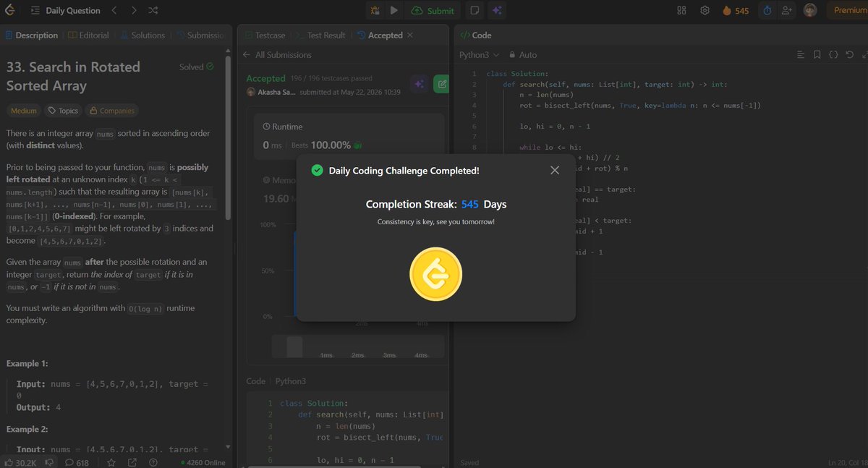The height and width of the screenshot is (468, 868).
Task: Run the code with the play icon
Action: click(x=393, y=10)
